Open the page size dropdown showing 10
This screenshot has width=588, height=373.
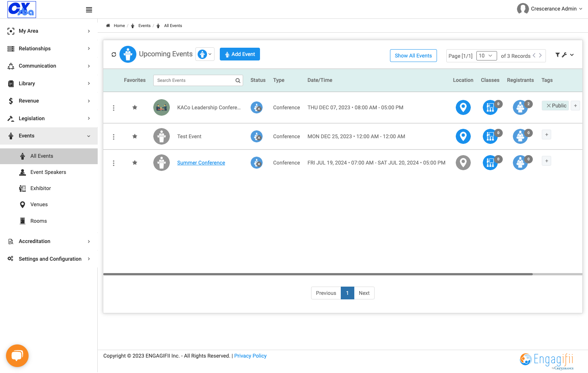click(x=487, y=56)
